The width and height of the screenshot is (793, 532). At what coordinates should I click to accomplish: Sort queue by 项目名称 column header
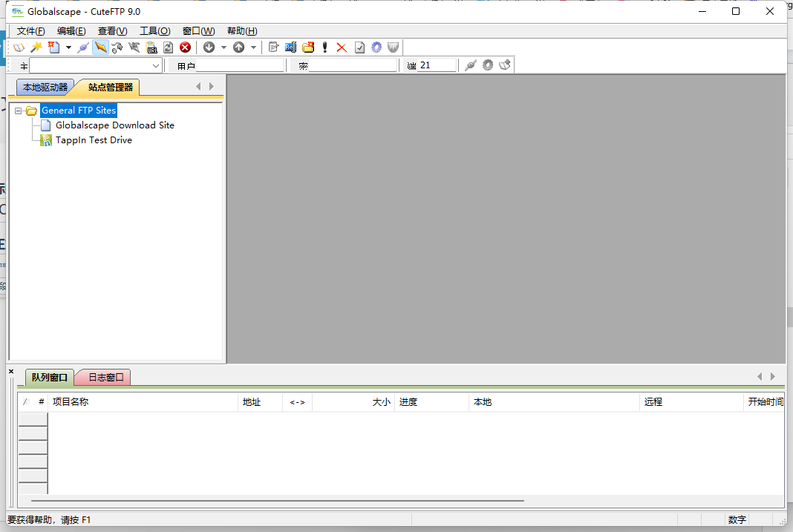[x=141, y=402]
